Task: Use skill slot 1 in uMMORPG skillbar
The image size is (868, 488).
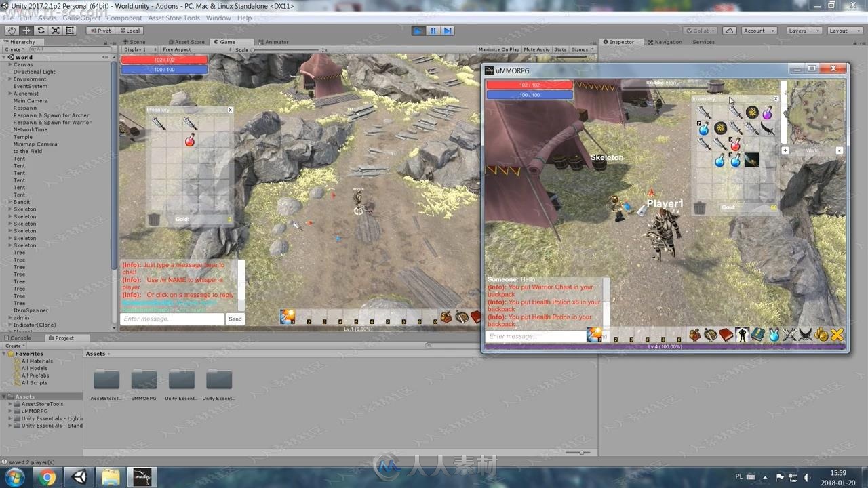Action: (595, 334)
